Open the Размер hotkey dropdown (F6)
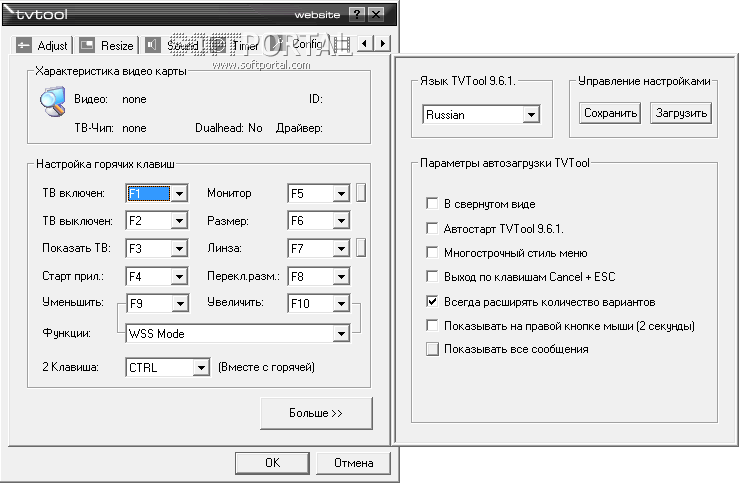 (x=341, y=221)
